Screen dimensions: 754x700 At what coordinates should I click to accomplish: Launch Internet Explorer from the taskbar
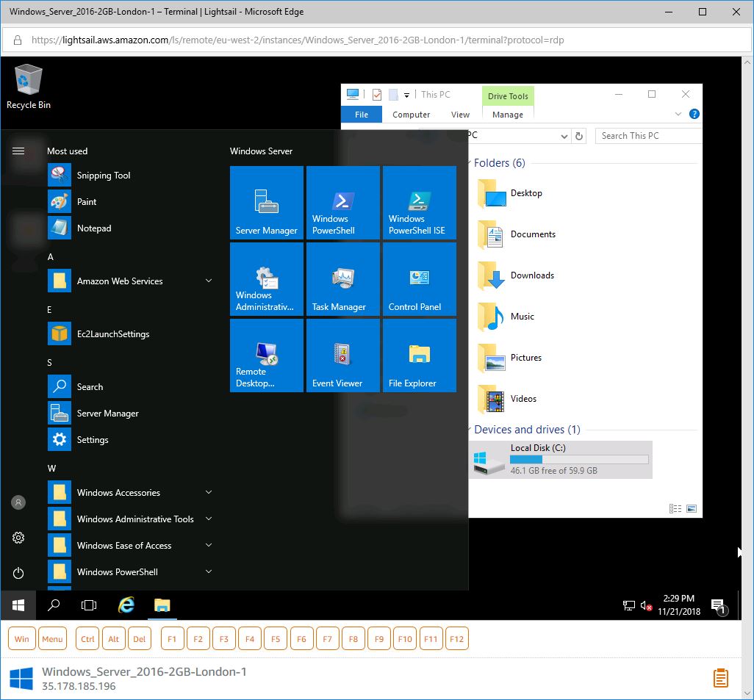126,605
